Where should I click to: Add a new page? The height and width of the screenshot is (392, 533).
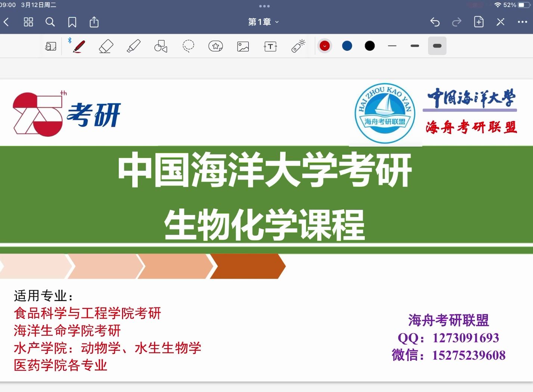tap(479, 22)
